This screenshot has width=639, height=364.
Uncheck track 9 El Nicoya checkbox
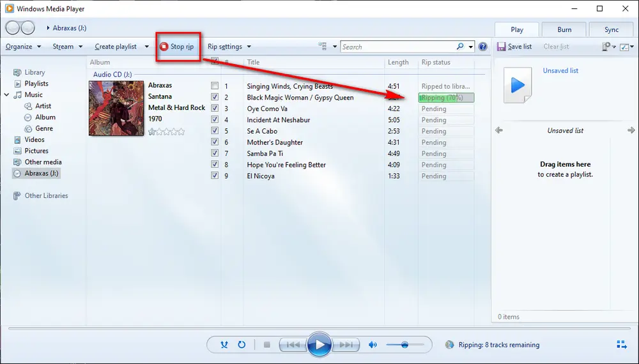(x=215, y=176)
